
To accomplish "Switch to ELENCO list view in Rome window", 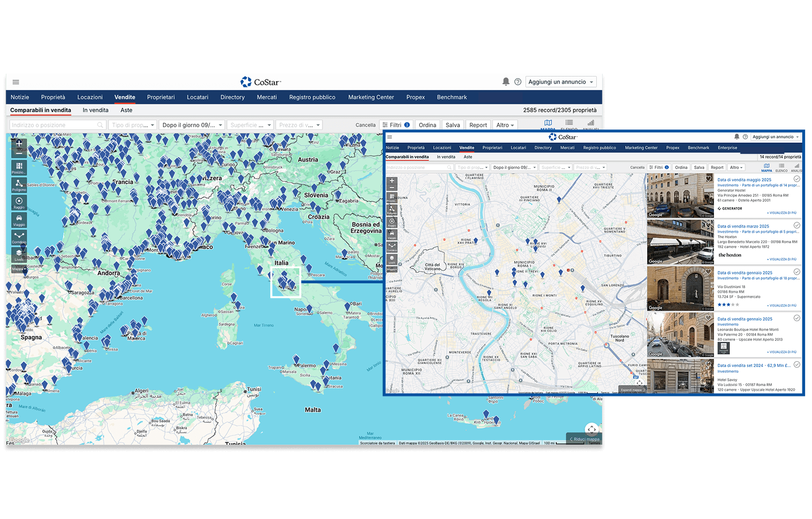I will click(782, 167).
